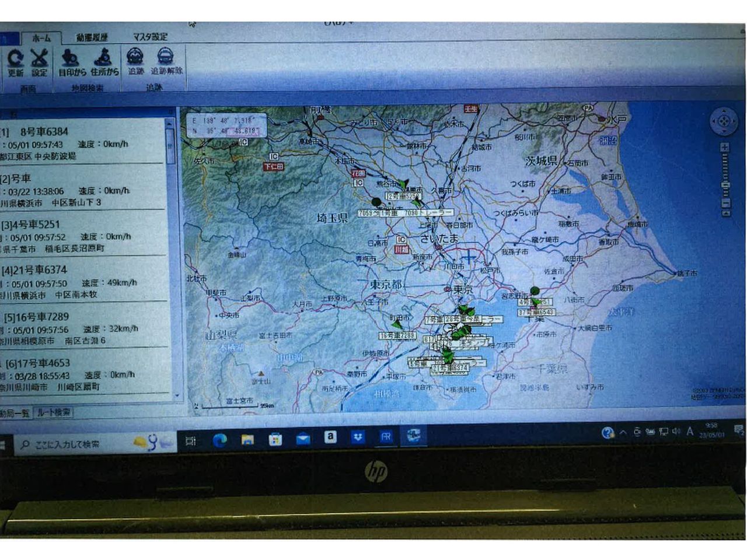Image resolution: width=747 pixels, height=560 pixels.
Task: Click the Windows search box ここに入力して検索
Action: coord(95,444)
